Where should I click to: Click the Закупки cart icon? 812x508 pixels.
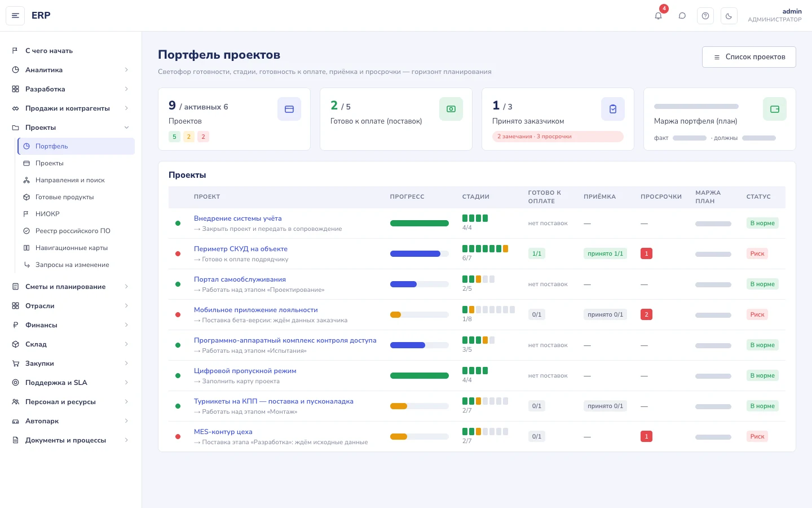pos(16,364)
